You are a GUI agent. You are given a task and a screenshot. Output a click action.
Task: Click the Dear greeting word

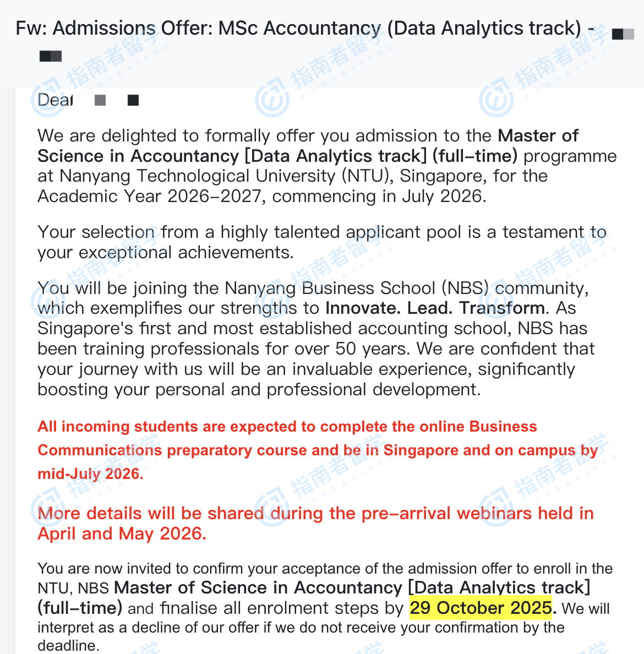(55, 100)
